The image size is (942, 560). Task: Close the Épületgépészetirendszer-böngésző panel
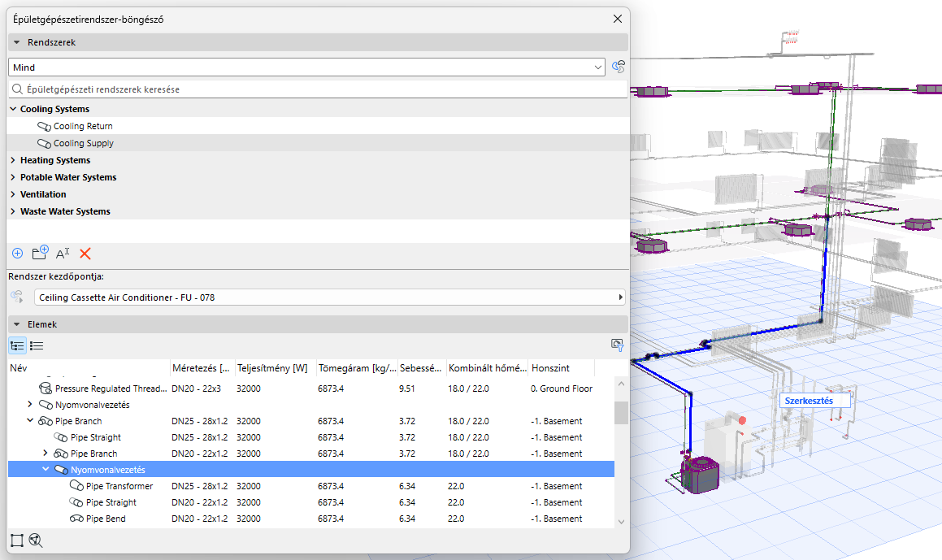pyautogui.click(x=617, y=20)
